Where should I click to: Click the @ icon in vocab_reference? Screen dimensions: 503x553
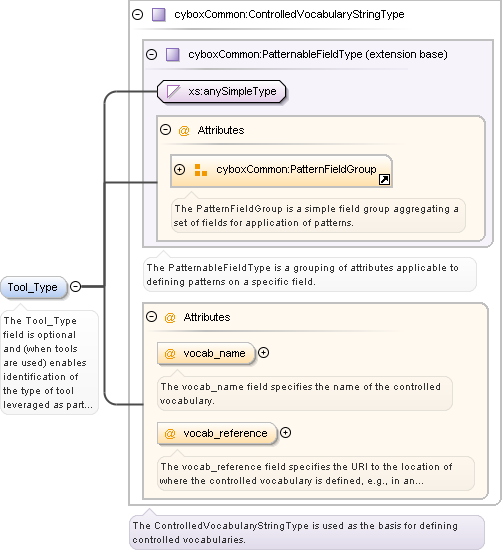click(x=170, y=433)
